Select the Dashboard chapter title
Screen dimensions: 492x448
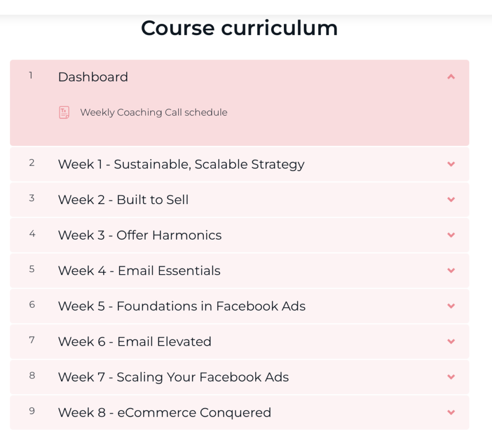(x=93, y=77)
